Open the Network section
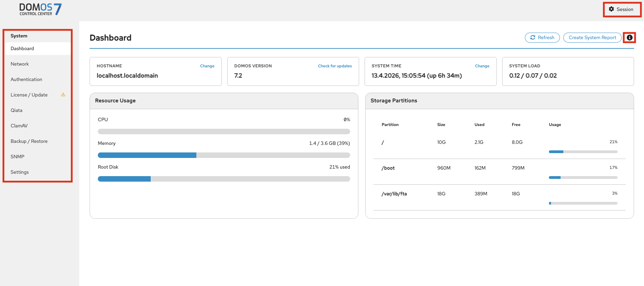Viewport: 644px width, 286px height. point(38,64)
